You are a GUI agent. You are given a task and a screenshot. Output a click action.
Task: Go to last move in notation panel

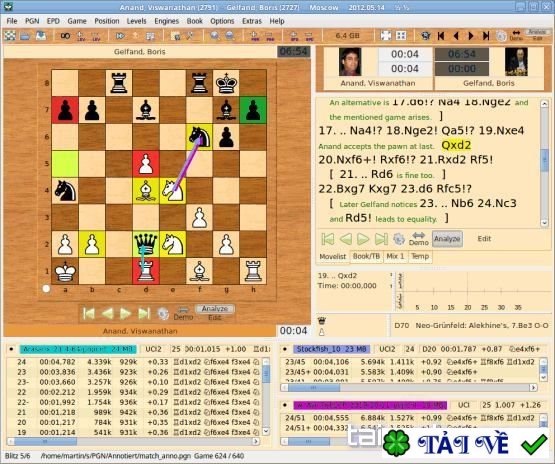pos(381,239)
